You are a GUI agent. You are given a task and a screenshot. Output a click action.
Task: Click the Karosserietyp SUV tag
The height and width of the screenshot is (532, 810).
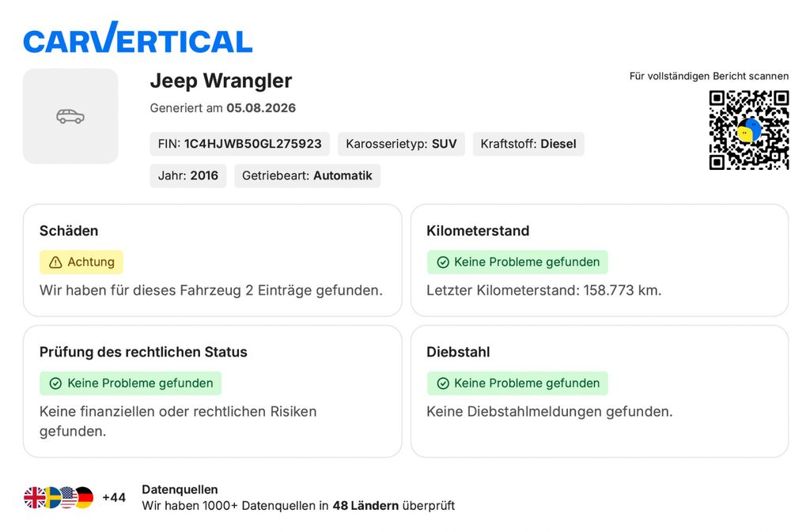tap(401, 144)
